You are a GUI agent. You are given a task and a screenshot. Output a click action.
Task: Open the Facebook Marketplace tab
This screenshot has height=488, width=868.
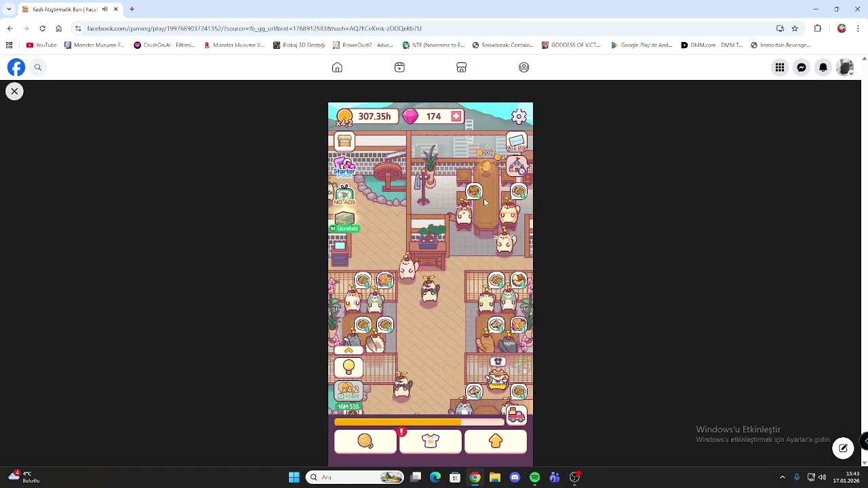coord(461,67)
